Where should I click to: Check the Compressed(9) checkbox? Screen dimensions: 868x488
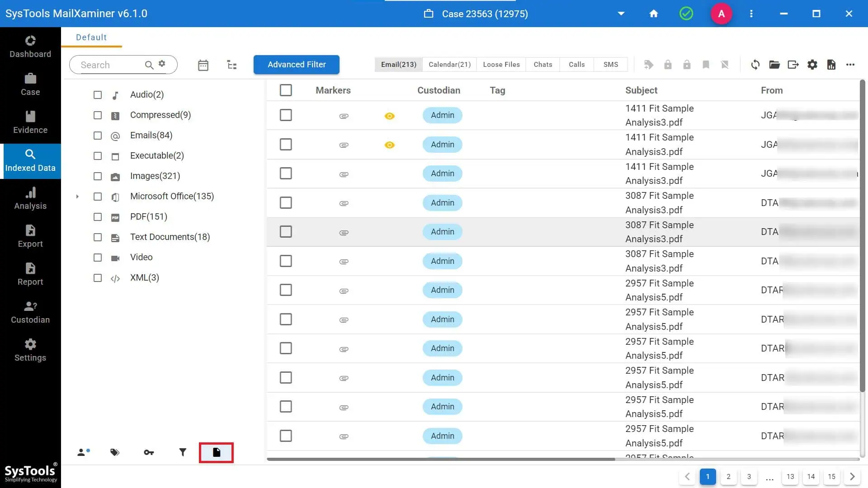(x=98, y=115)
